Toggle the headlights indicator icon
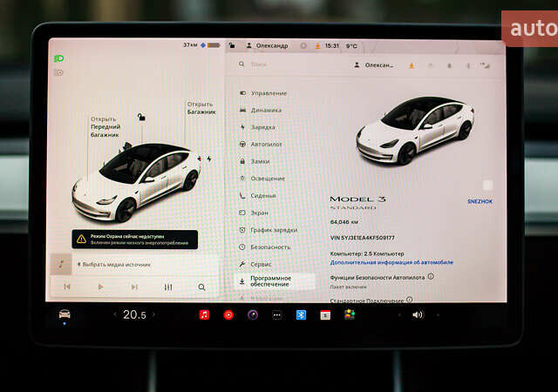Viewport: 558px width, 392px height. tap(58, 58)
